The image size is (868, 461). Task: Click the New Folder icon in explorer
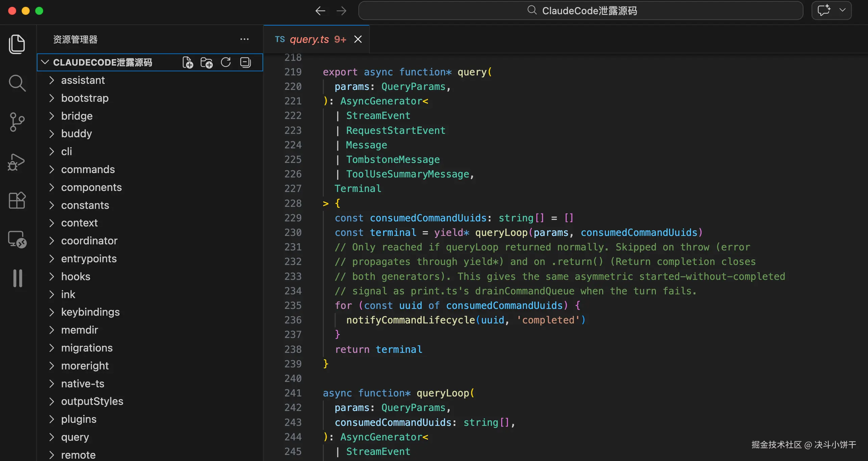pos(206,63)
